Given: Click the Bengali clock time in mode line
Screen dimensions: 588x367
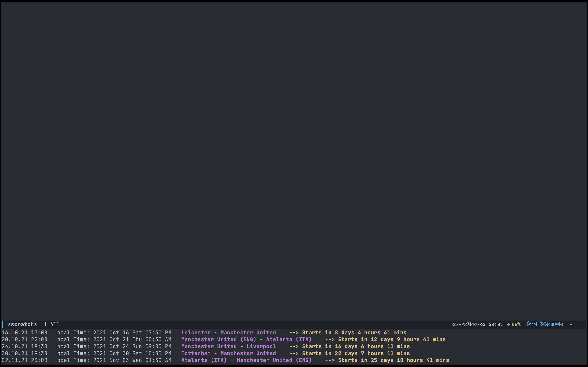Looking at the screenshot, I should point(496,324).
